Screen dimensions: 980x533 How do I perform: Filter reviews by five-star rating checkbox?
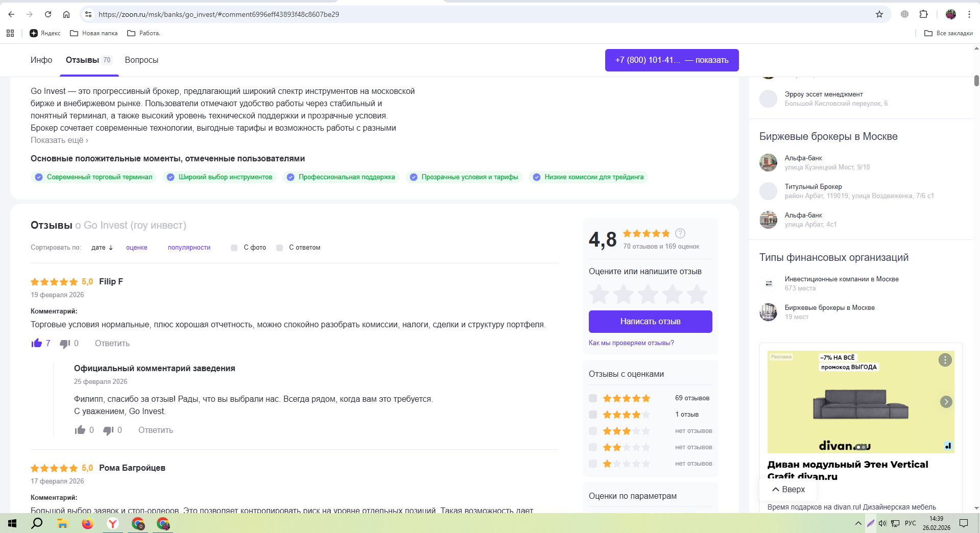point(593,398)
